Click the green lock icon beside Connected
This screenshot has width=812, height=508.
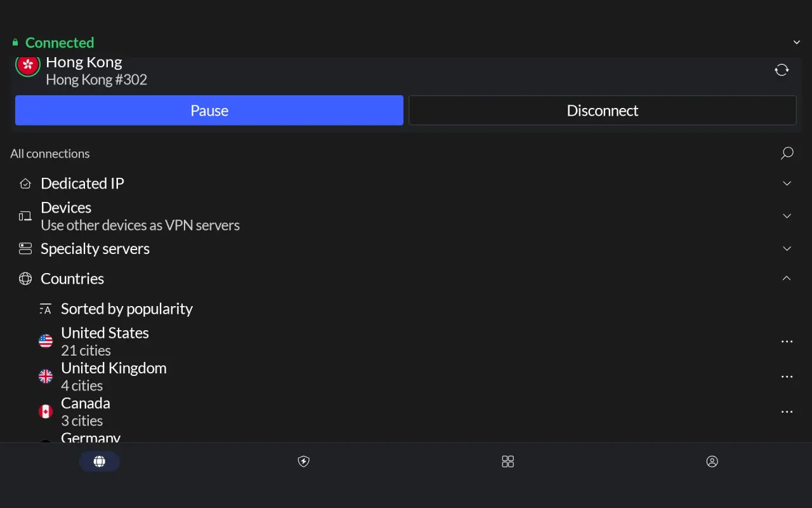click(x=15, y=43)
